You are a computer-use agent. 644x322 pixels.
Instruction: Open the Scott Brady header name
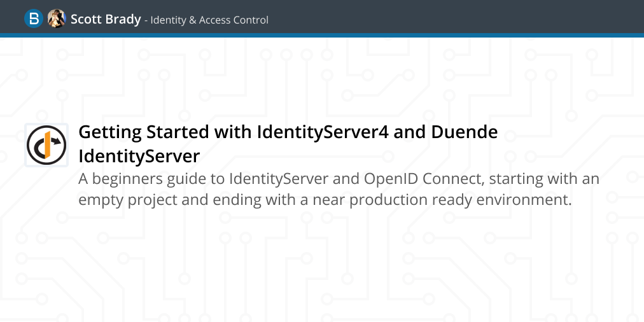click(x=106, y=19)
